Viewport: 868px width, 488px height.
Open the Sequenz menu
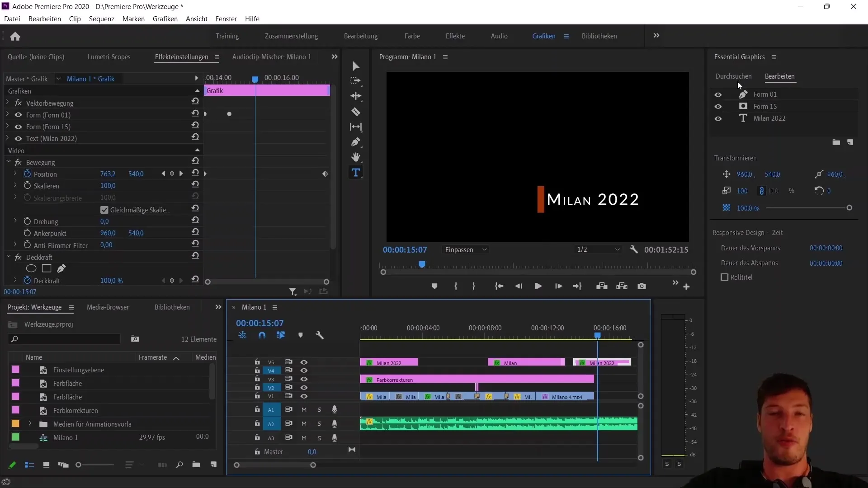(101, 19)
